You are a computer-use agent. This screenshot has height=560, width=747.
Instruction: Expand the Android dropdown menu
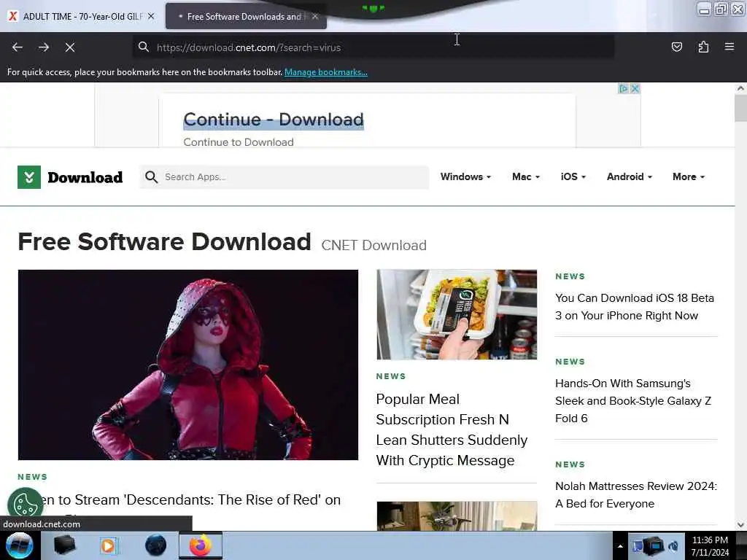[x=630, y=176]
